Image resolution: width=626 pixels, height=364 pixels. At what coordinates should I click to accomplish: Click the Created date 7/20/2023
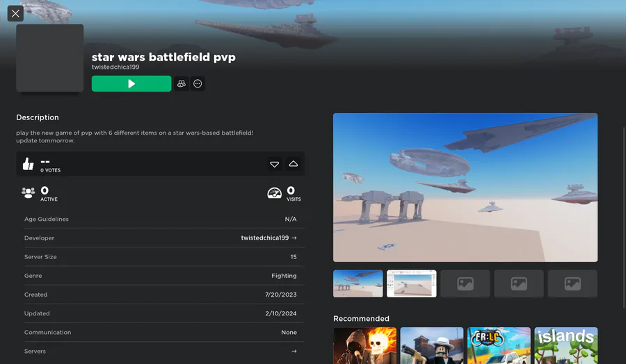[281, 295]
